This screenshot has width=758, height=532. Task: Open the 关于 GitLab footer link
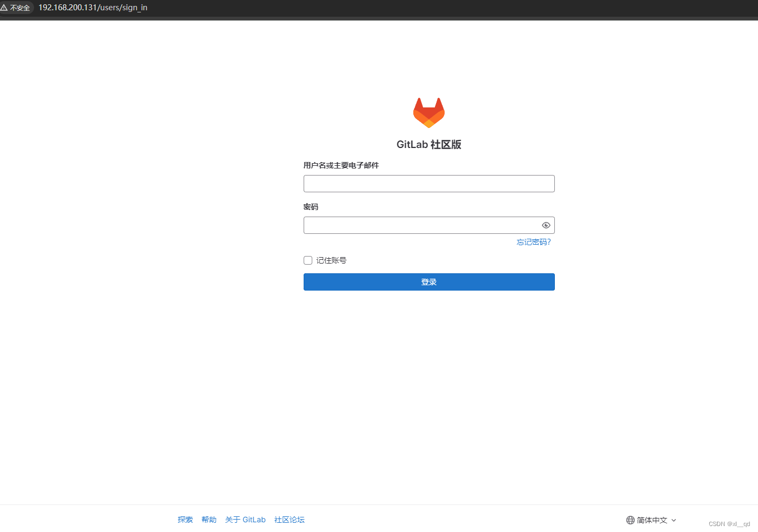[245, 520]
